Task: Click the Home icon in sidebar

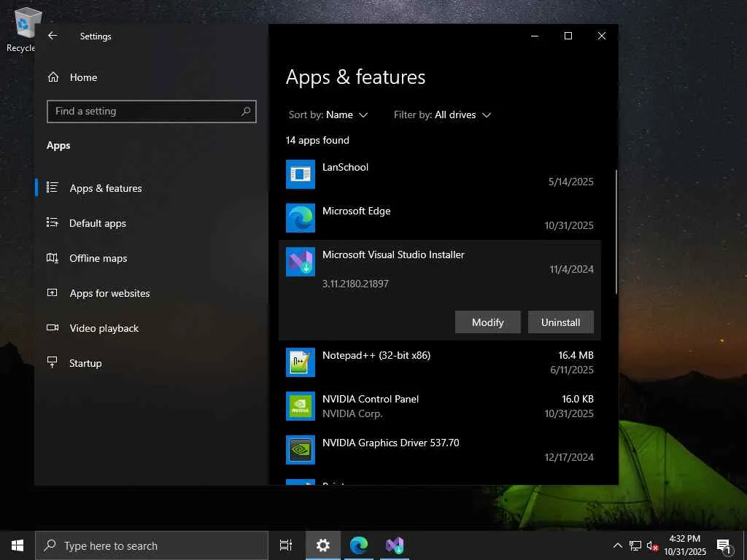Action: (x=53, y=77)
